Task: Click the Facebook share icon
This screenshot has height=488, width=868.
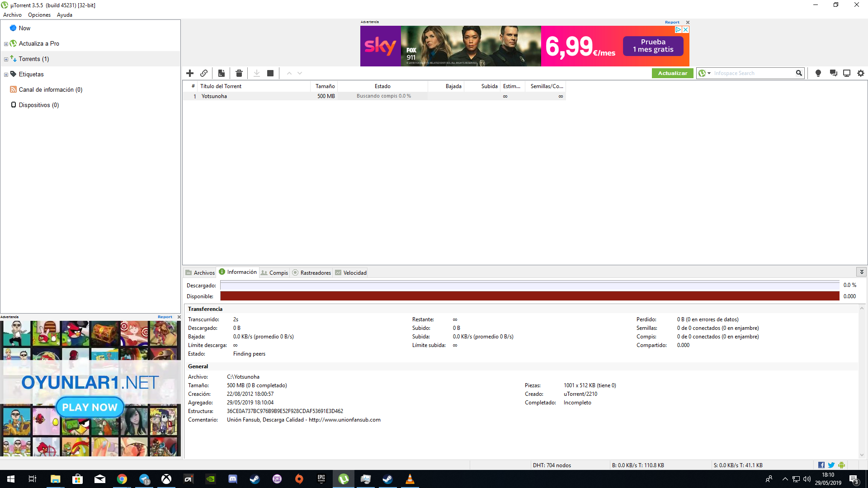Action: tap(821, 465)
